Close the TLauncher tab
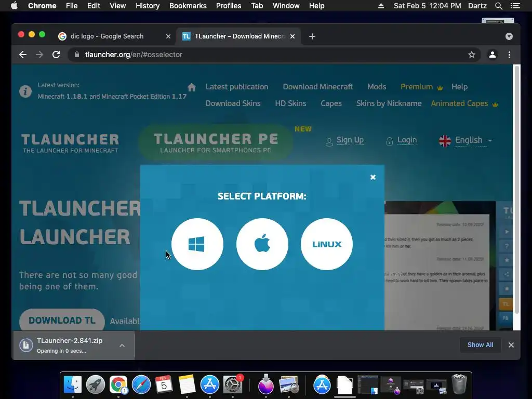This screenshot has width=532, height=399. point(292,36)
